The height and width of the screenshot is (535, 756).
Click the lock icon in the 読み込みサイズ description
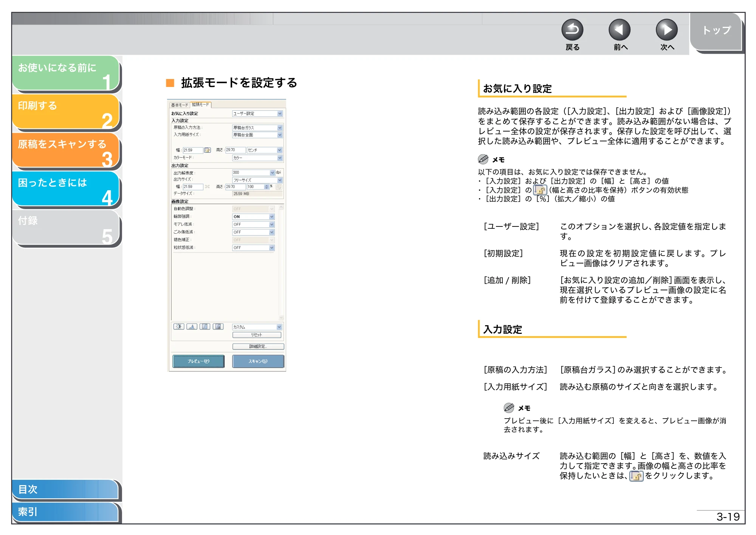click(x=636, y=476)
